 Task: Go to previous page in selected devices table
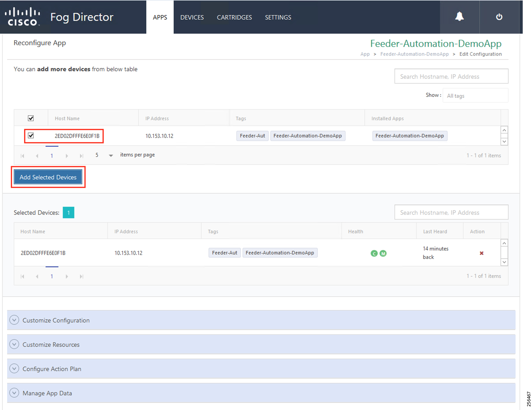tap(37, 276)
